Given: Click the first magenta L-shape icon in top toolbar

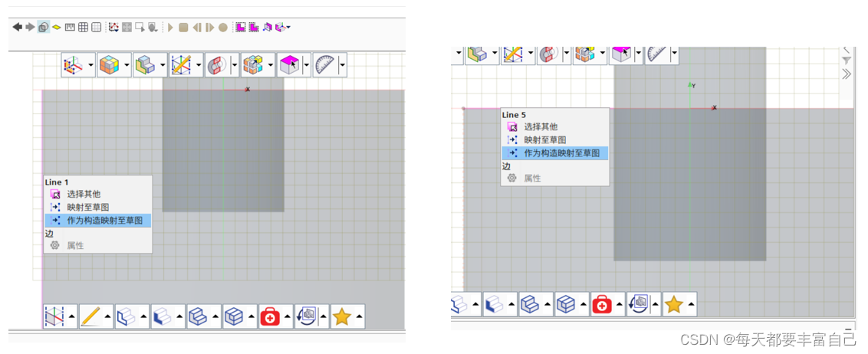Looking at the screenshot, I should click(240, 27).
